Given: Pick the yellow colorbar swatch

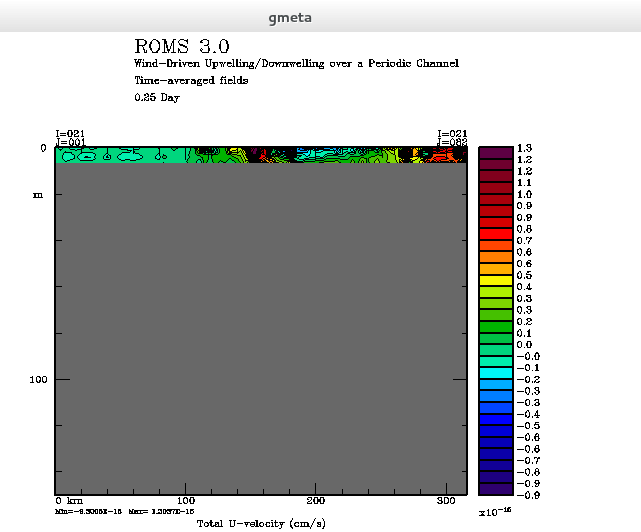Looking at the screenshot, I should click(x=495, y=281).
